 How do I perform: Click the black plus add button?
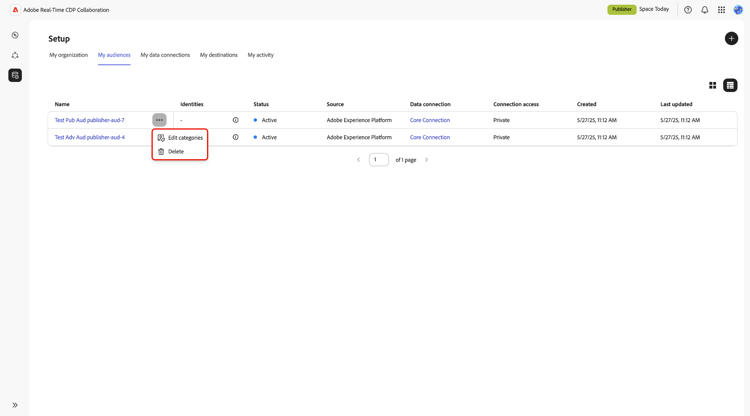coord(731,38)
